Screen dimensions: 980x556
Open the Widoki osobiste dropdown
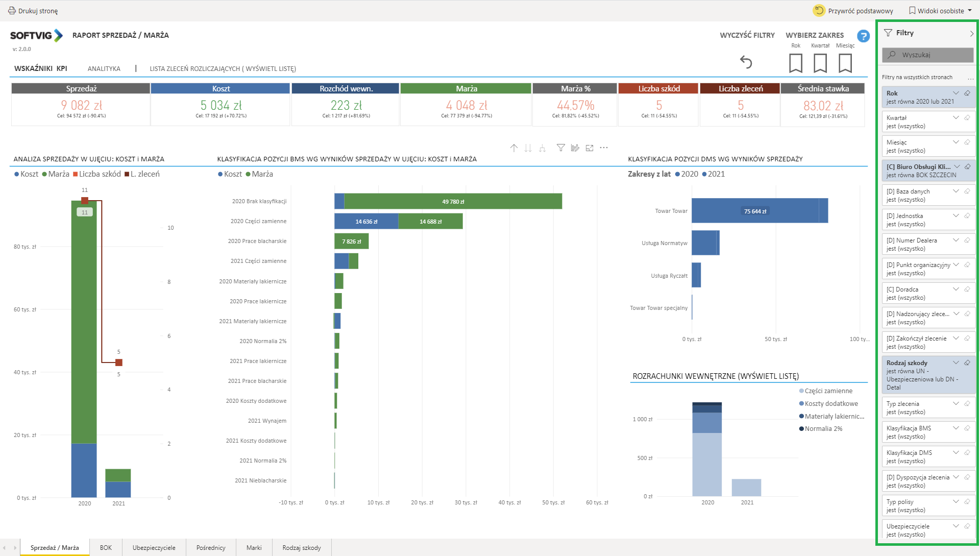940,11
